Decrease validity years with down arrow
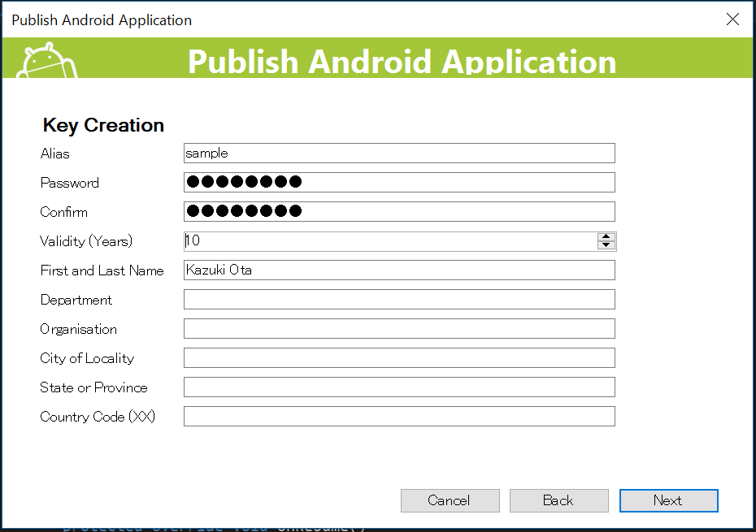The width and height of the screenshot is (756, 532). click(606, 245)
